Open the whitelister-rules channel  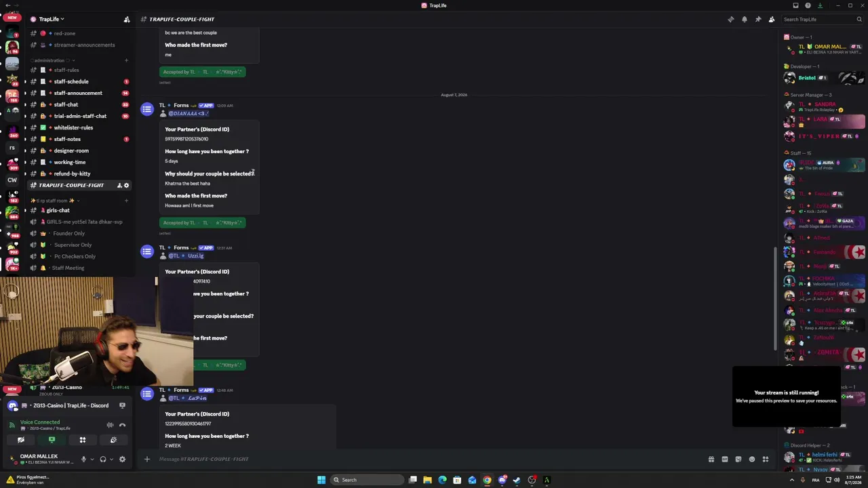point(80,127)
